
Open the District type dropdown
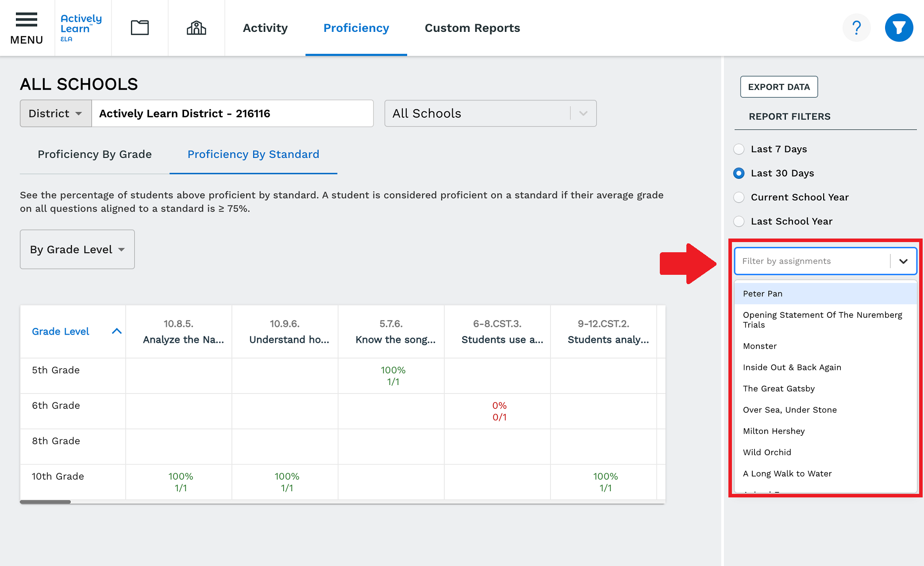56,113
